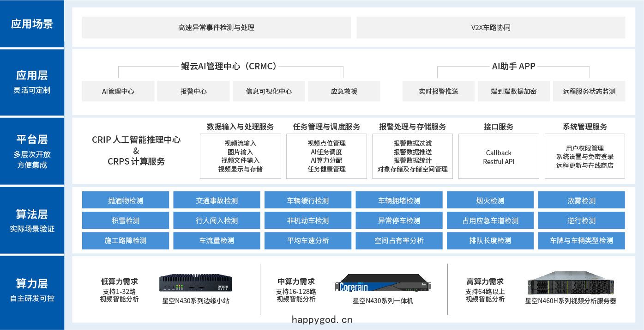Viewport: 644px width, 330px height.
Task: Select the 应用场景 layer tab
Action: (32, 24)
